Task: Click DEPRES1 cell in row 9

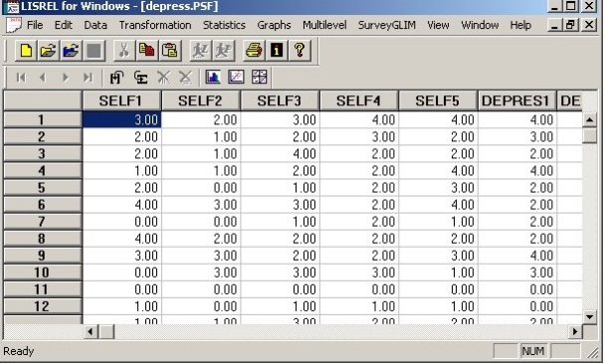Action: [x=517, y=256]
